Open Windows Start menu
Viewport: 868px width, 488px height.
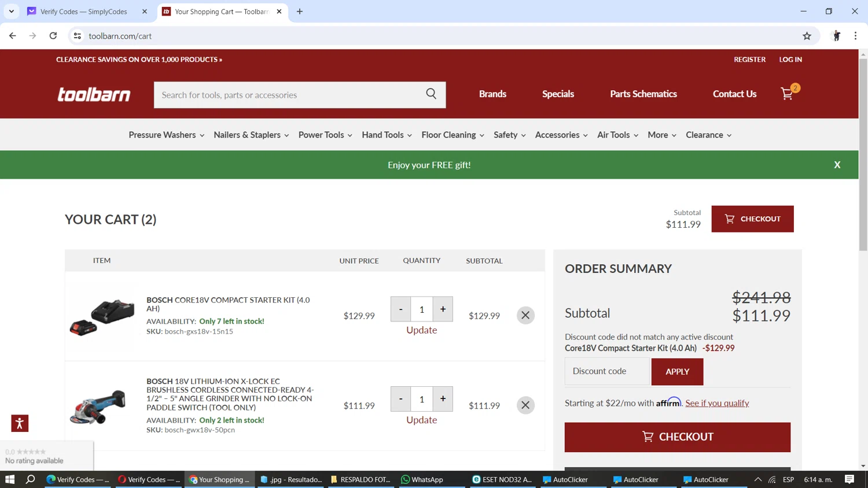(x=10, y=479)
